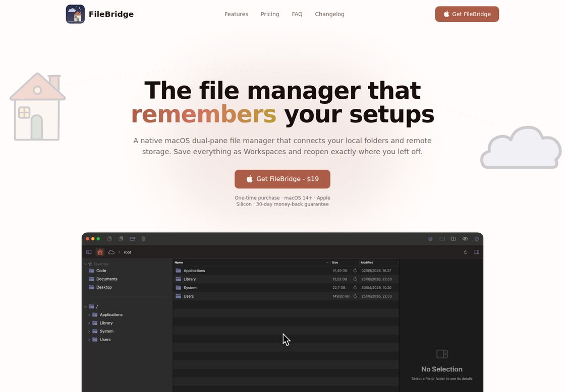Toggle hidden files eye icon
Screen dimensions: 565x392
point(465,239)
